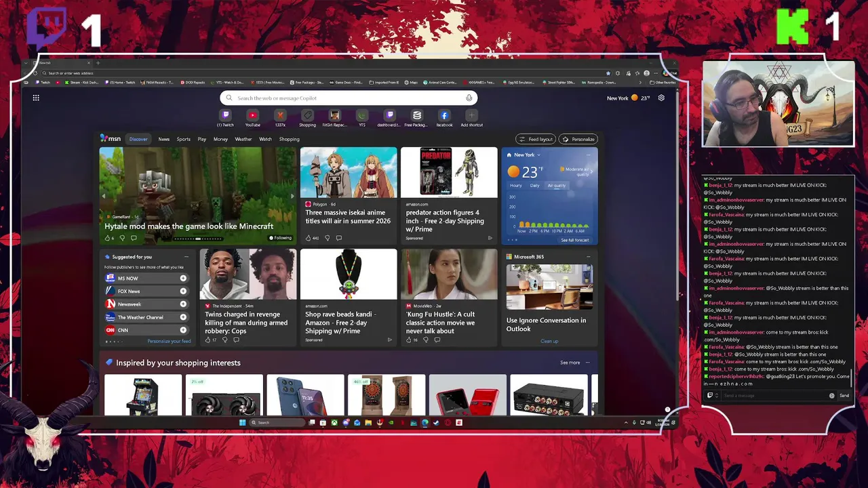
Task: Like the Hytale mod article
Action: pos(108,238)
